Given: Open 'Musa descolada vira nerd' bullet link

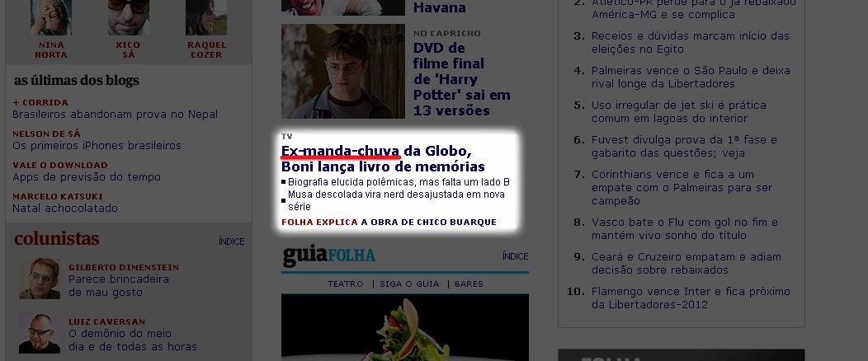Looking at the screenshot, I should pyautogui.click(x=396, y=200).
